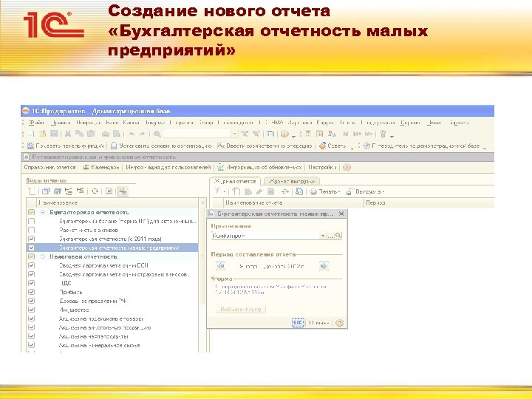Viewport: 532px width, 399px height.
Task: Click the Отмена button in the dialog
Action: tap(319, 323)
